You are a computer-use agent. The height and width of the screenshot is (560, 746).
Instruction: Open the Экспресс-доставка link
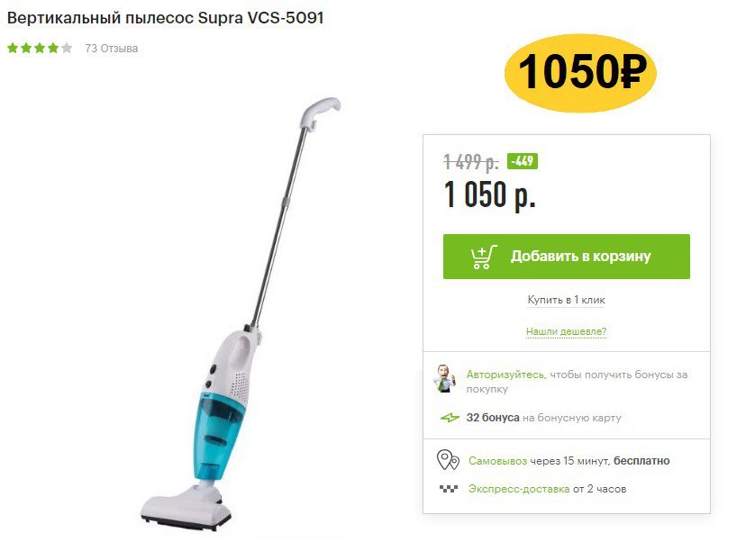[519, 489]
